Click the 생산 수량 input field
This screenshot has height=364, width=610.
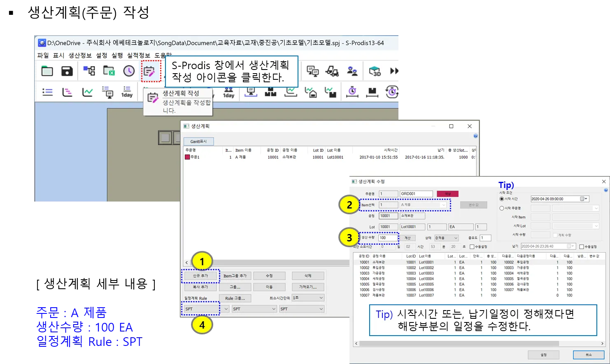click(x=388, y=238)
